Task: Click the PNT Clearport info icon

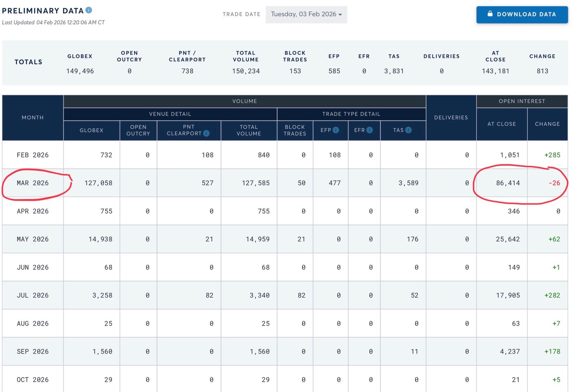Action: [206, 133]
